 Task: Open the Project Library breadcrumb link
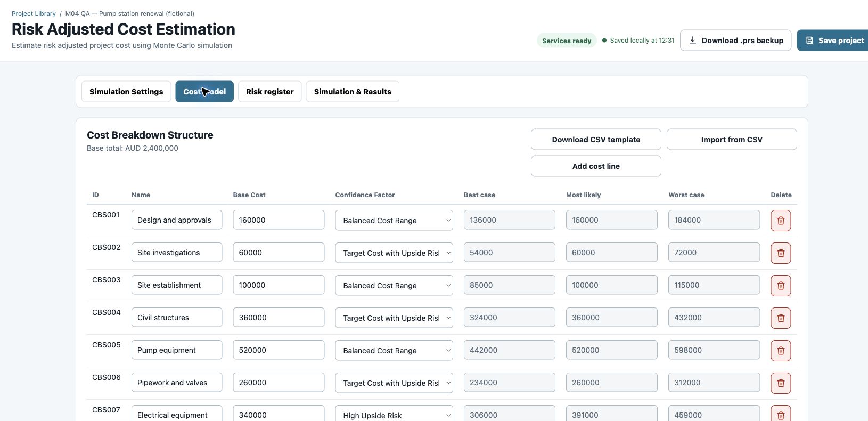(x=34, y=14)
